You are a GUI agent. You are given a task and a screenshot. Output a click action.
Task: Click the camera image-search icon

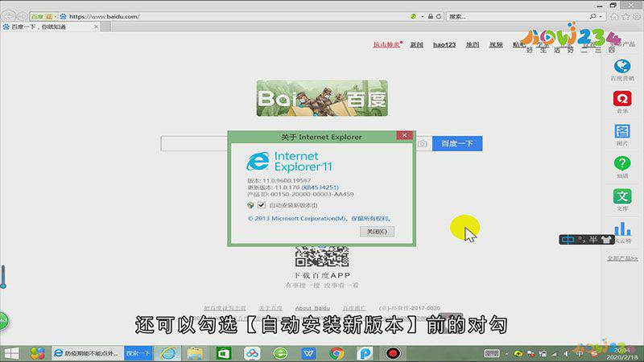click(x=422, y=144)
